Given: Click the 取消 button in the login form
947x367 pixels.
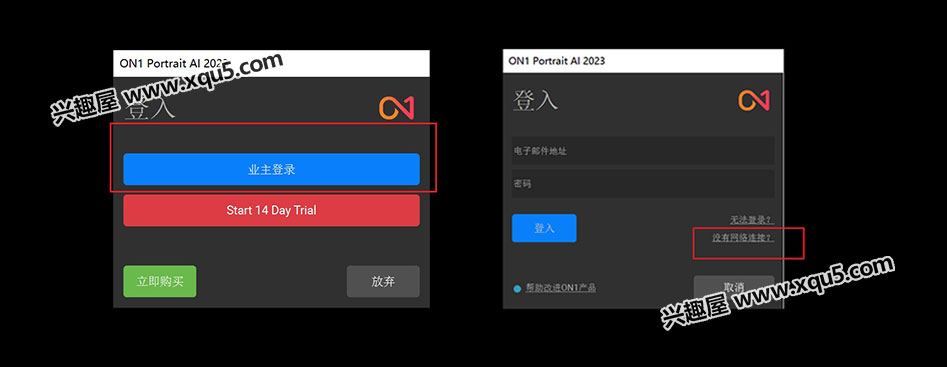Looking at the screenshot, I should point(734,288).
